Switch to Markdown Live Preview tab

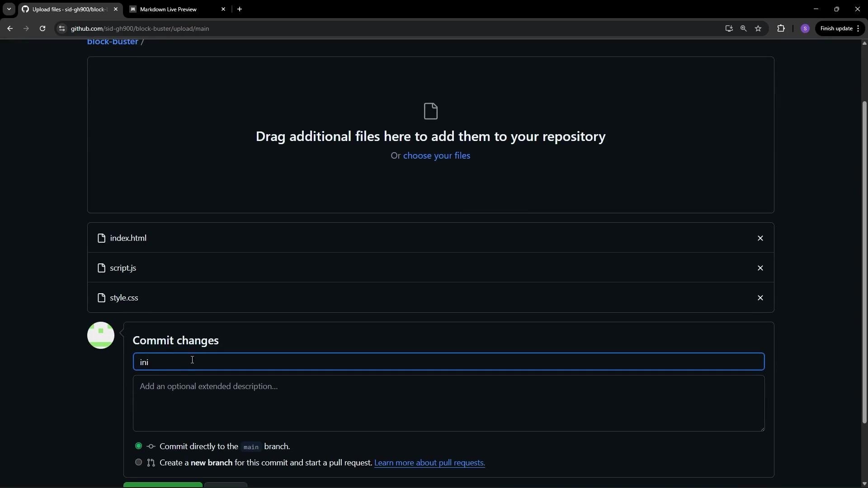178,9
